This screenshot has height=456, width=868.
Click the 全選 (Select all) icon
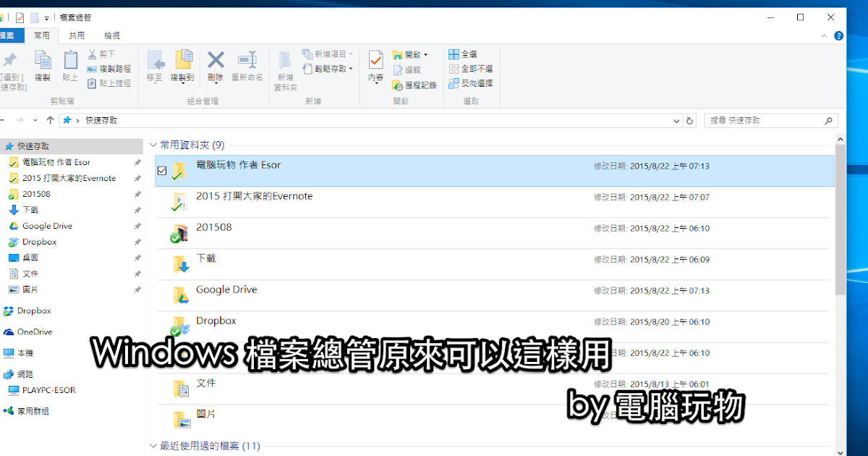pyautogui.click(x=454, y=54)
